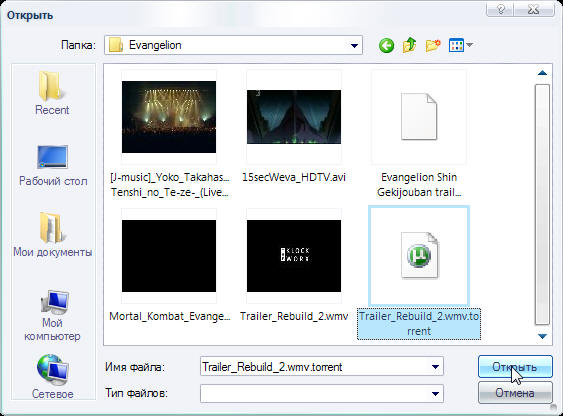Click the Trailer_Rebuild_2.wmv file name

coord(294,316)
